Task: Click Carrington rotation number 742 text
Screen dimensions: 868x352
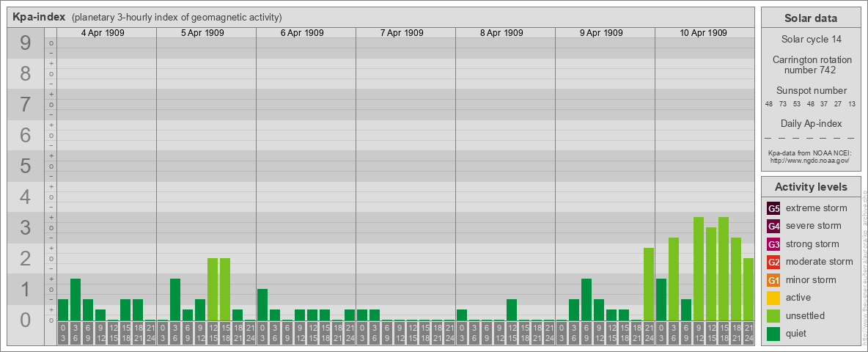Action: (x=812, y=65)
